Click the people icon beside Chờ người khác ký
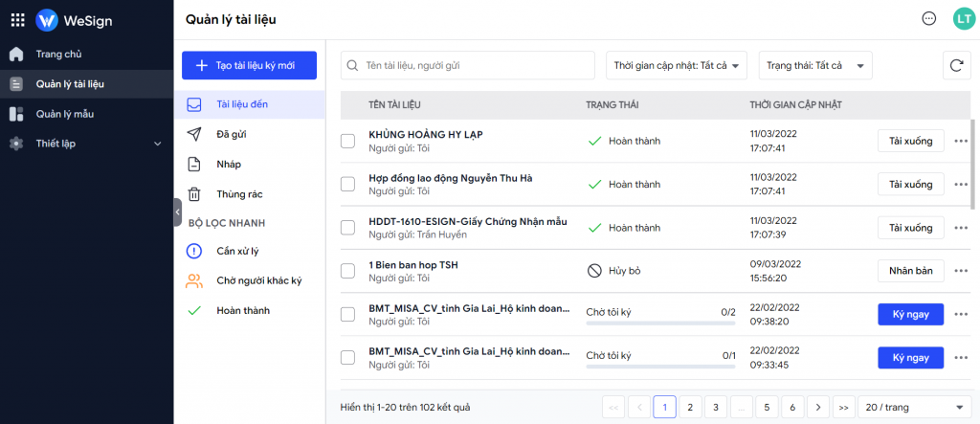This screenshot has width=980, height=424. pyautogui.click(x=194, y=280)
